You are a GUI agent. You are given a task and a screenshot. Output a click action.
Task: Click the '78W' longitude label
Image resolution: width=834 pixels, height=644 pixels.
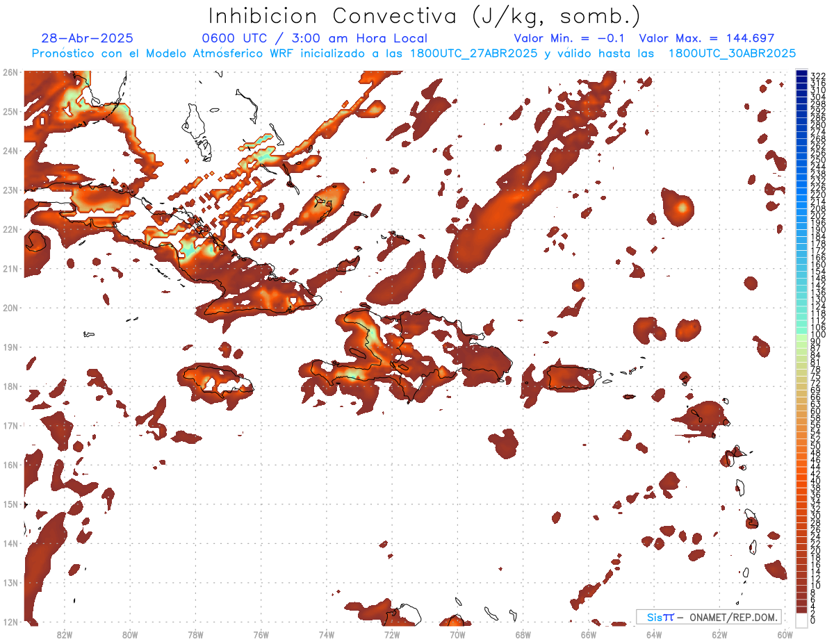point(195,634)
